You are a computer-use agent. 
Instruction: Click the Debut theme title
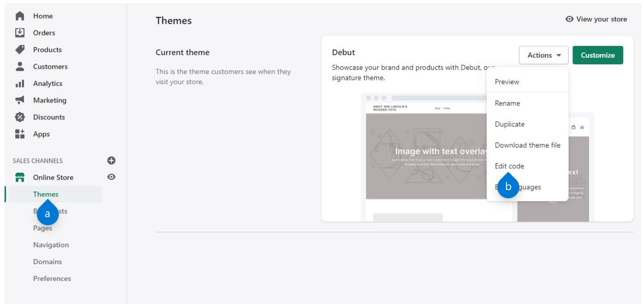[x=343, y=52]
